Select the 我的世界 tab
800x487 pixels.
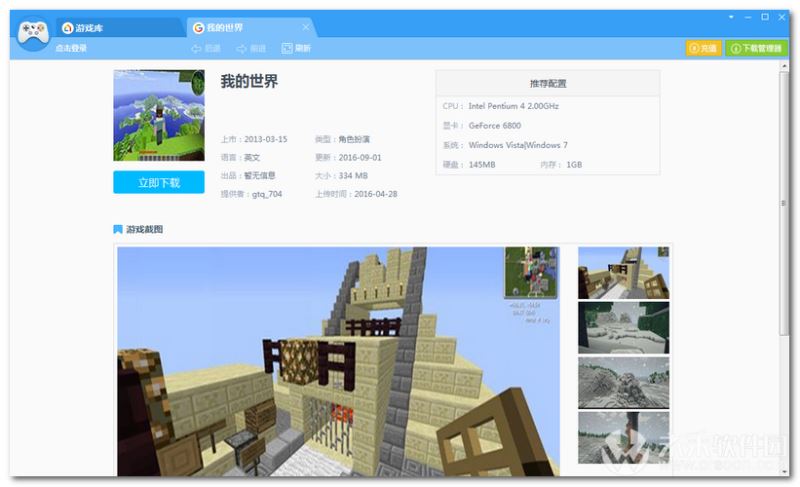coord(250,28)
